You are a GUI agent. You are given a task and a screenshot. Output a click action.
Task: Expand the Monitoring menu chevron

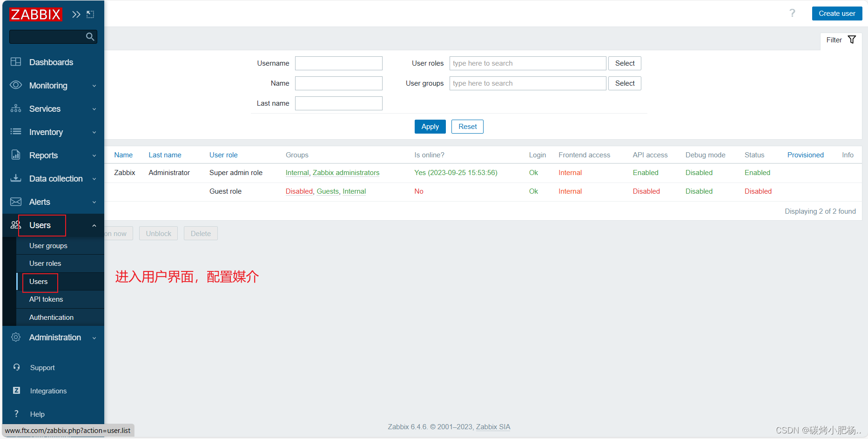(94, 86)
